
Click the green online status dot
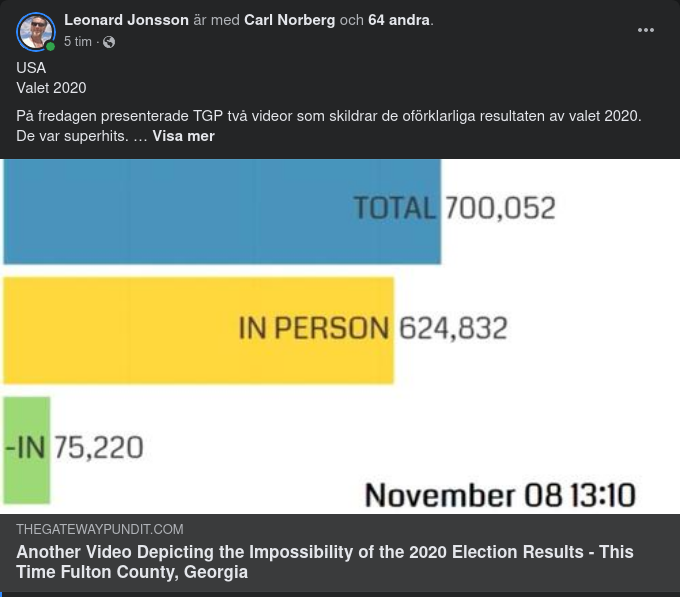[x=50, y=46]
